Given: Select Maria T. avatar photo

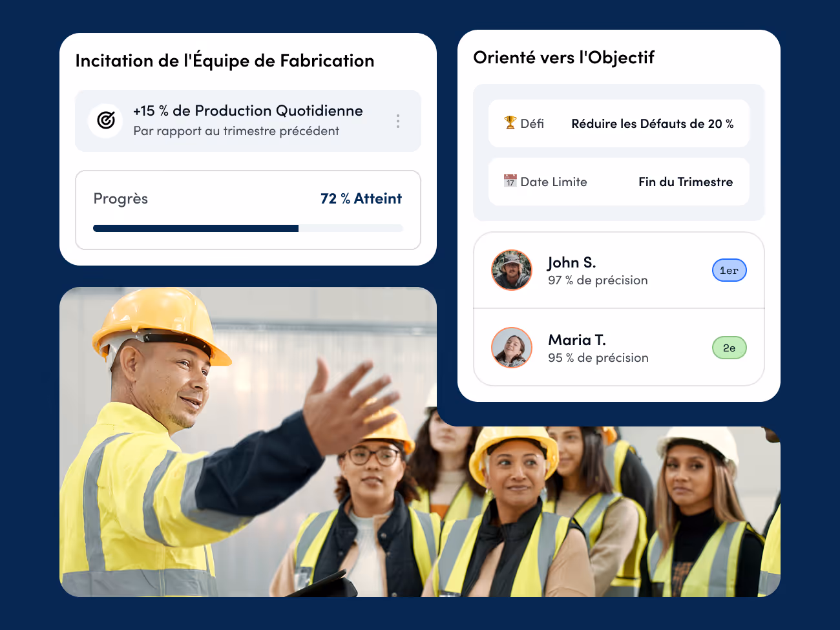Looking at the screenshot, I should point(512,348).
